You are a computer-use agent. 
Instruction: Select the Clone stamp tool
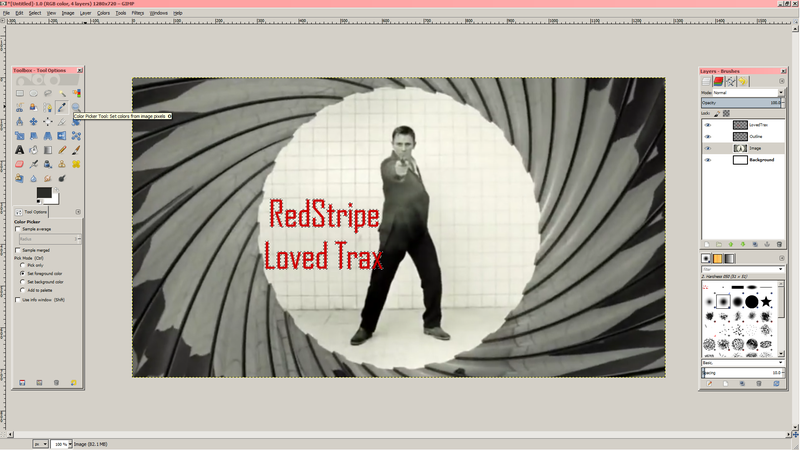62,164
